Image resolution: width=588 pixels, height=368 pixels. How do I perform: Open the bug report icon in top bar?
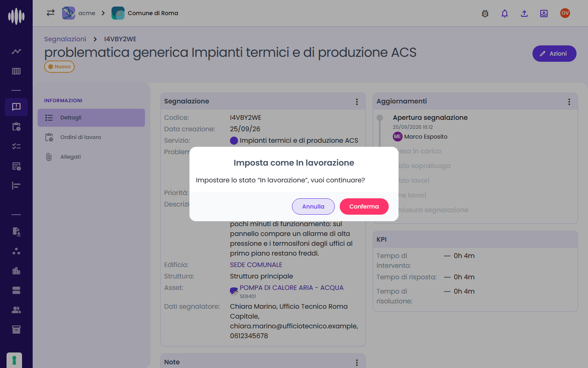(485, 13)
